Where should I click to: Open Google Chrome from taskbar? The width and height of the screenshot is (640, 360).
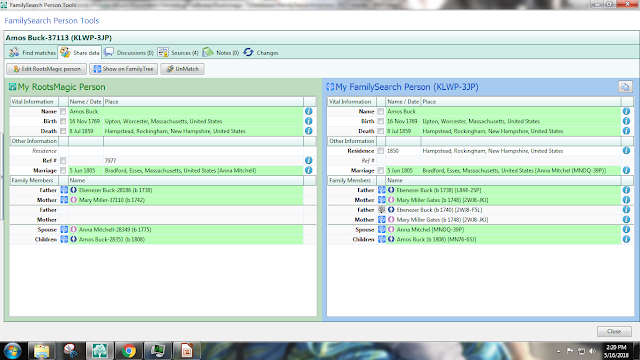129,351
